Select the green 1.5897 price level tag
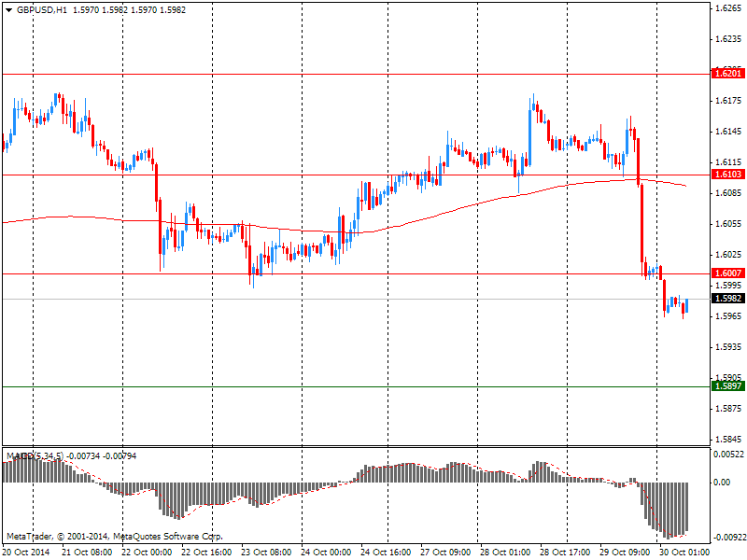 tap(728, 385)
